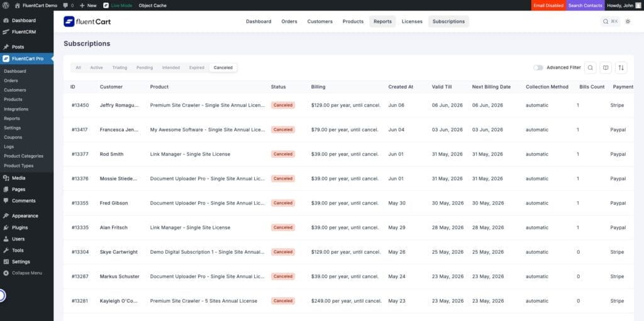The image size is (644, 321).
Task: Select the Trialing status filter
Action: [119, 68]
